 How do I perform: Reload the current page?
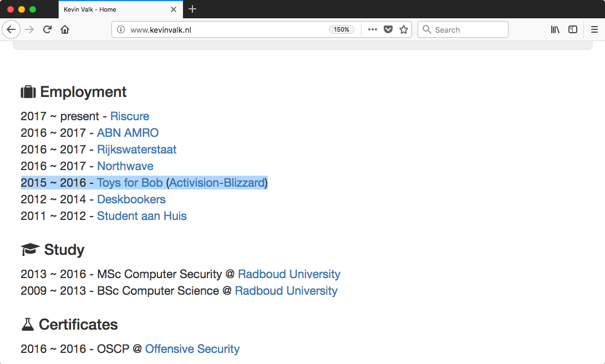click(48, 30)
